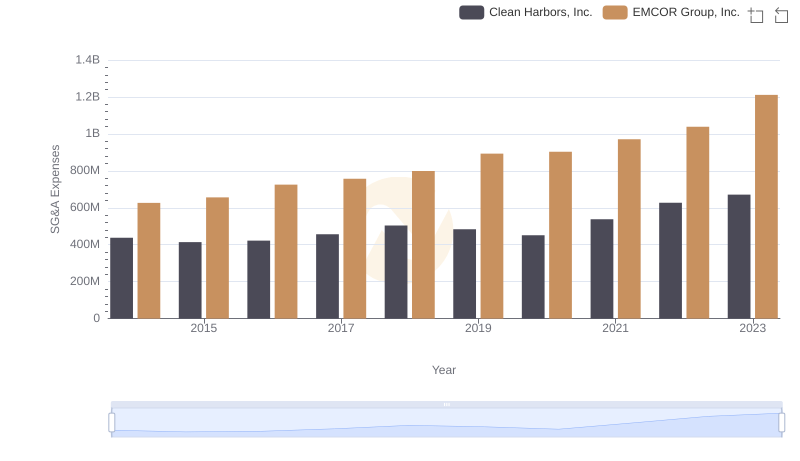Click the zoom select icon in chart toolbar

pos(756,15)
